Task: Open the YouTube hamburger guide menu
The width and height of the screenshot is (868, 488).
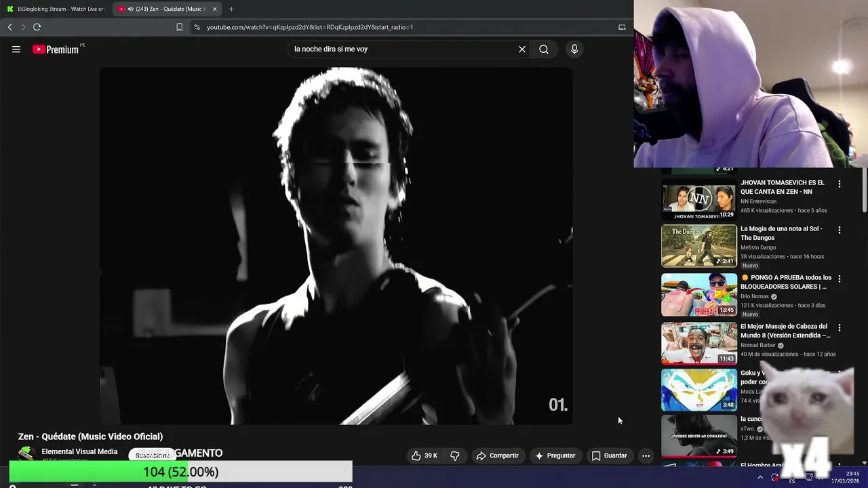Action: point(16,49)
